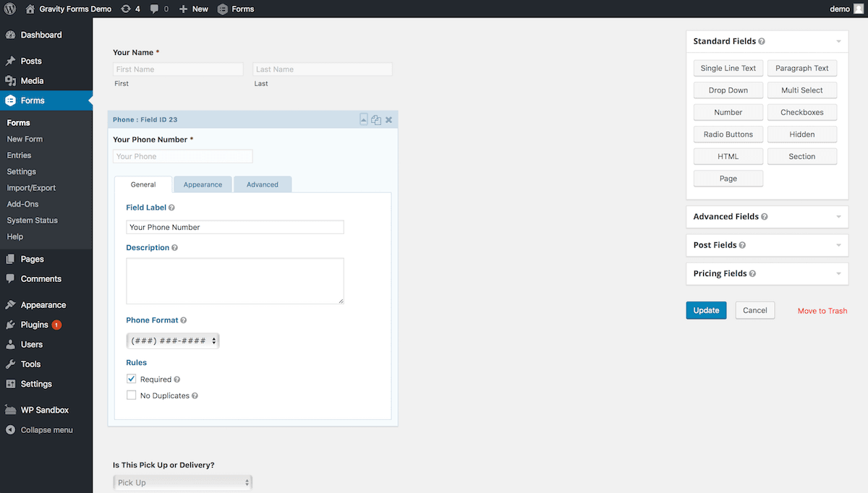This screenshot has width=868, height=493.
Task: Open Pricing Fields help icon
Action: [x=753, y=273]
